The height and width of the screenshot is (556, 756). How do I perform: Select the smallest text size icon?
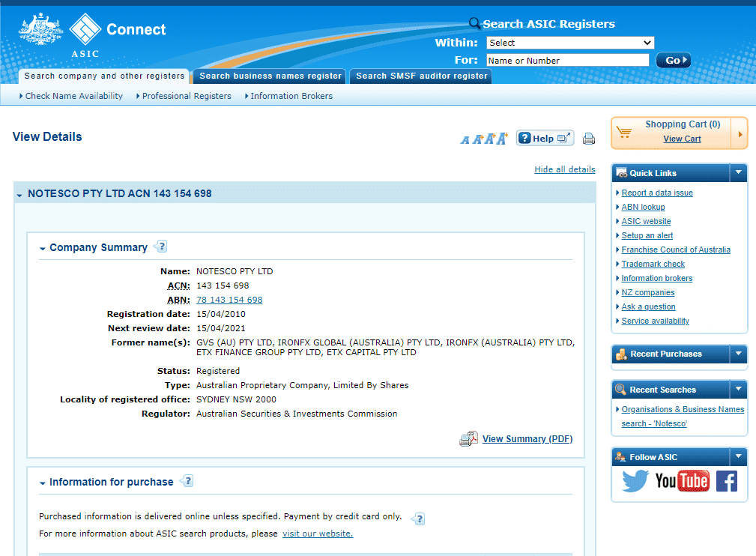point(465,139)
